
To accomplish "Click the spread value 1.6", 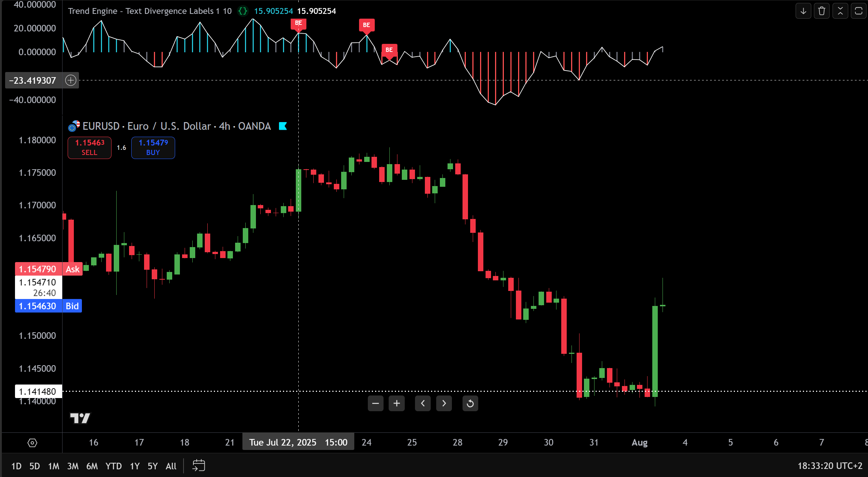I will point(121,148).
